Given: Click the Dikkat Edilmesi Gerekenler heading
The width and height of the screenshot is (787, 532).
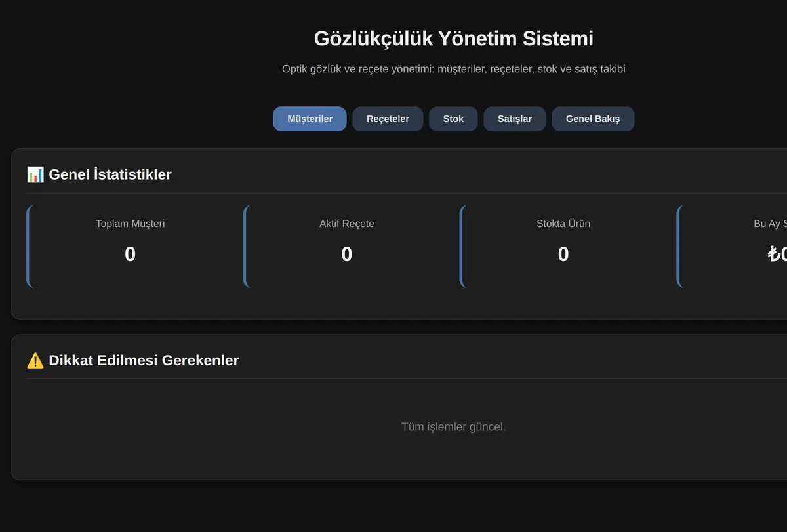Looking at the screenshot, I should point(144,360).
